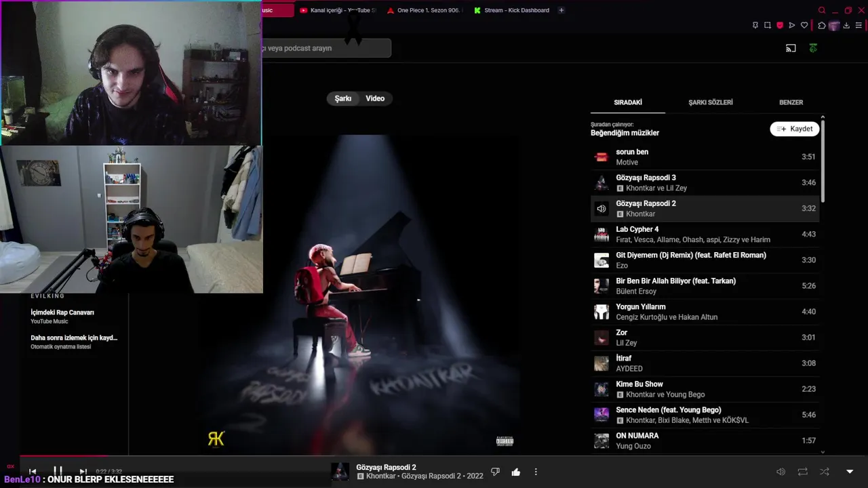Image resolution: width=868 pixels, height=488 pixels.
Task: Collapse the player page with down arrow
Action: [850, 472]
